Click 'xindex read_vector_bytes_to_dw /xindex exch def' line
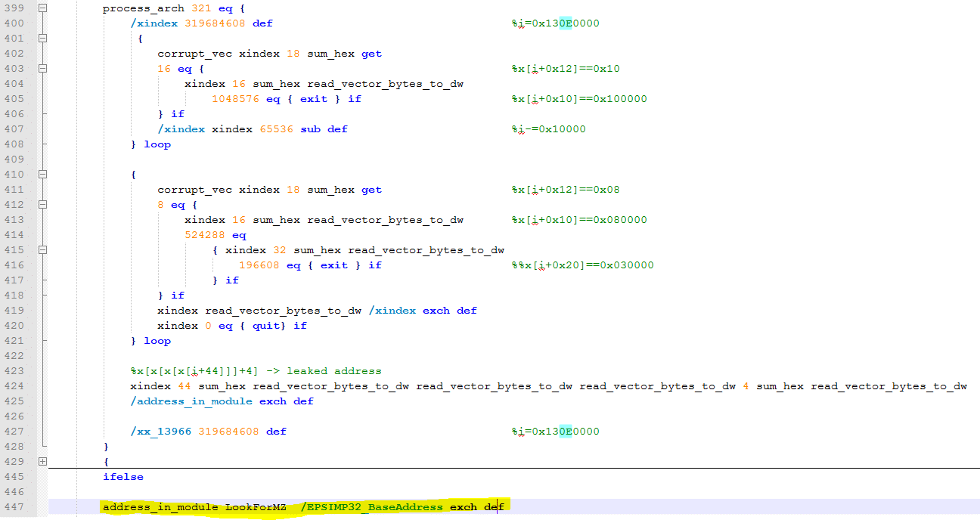The height and width of the screenshot is (520, 980). pyautogui.click(x=318, y=311)
